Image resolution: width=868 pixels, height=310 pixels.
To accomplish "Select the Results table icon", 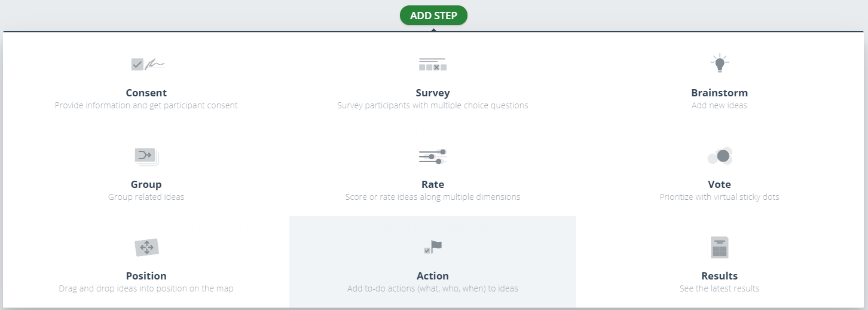I will click(719, 247).
